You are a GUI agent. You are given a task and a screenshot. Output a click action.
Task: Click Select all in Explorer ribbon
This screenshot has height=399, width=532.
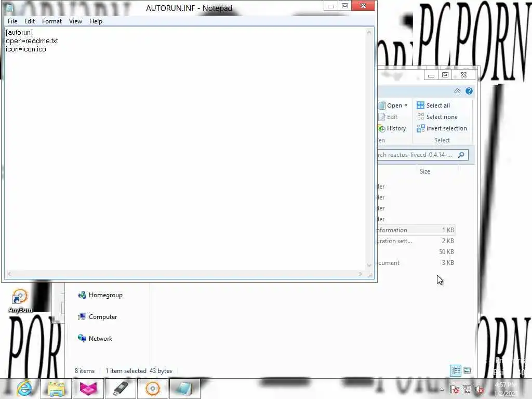tap(434, 105)
